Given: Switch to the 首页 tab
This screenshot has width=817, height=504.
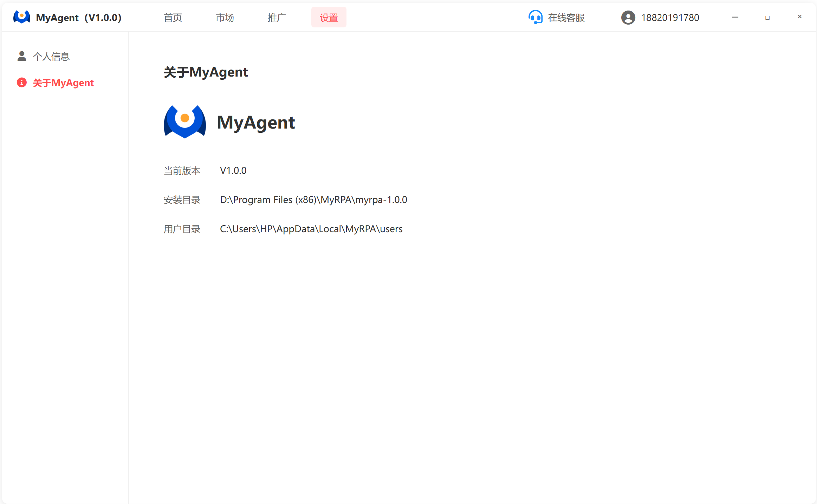Looking at the screenshot, I should point(172,17).
